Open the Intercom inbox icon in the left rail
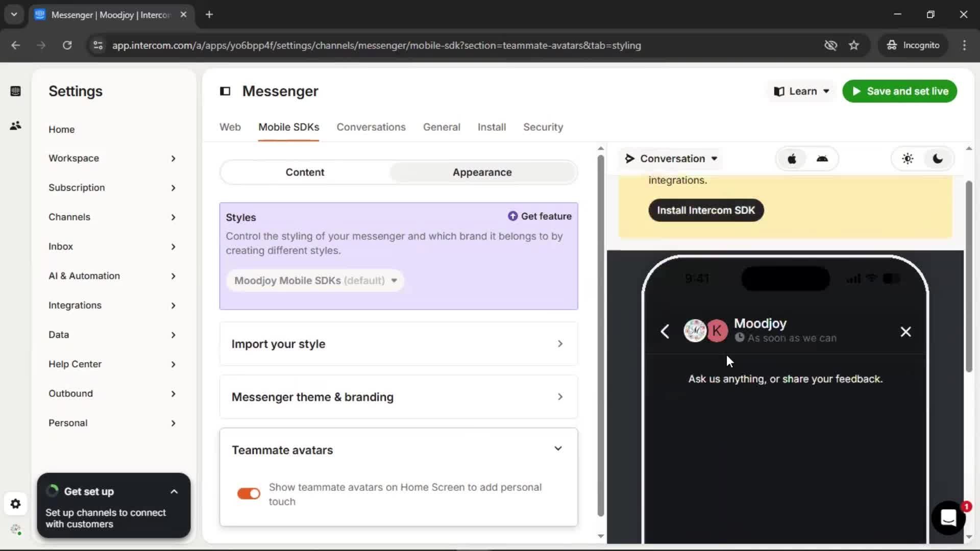 [x=15, y=91]
